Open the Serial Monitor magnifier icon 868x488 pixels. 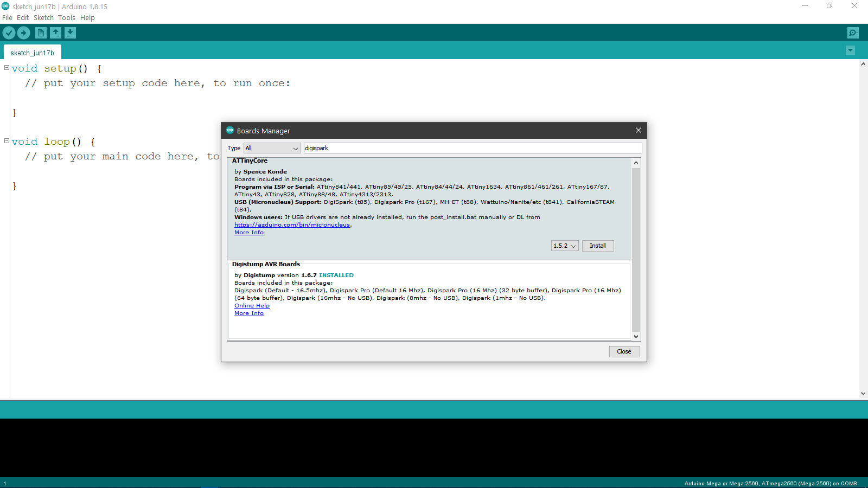click(x=853, y=33)
